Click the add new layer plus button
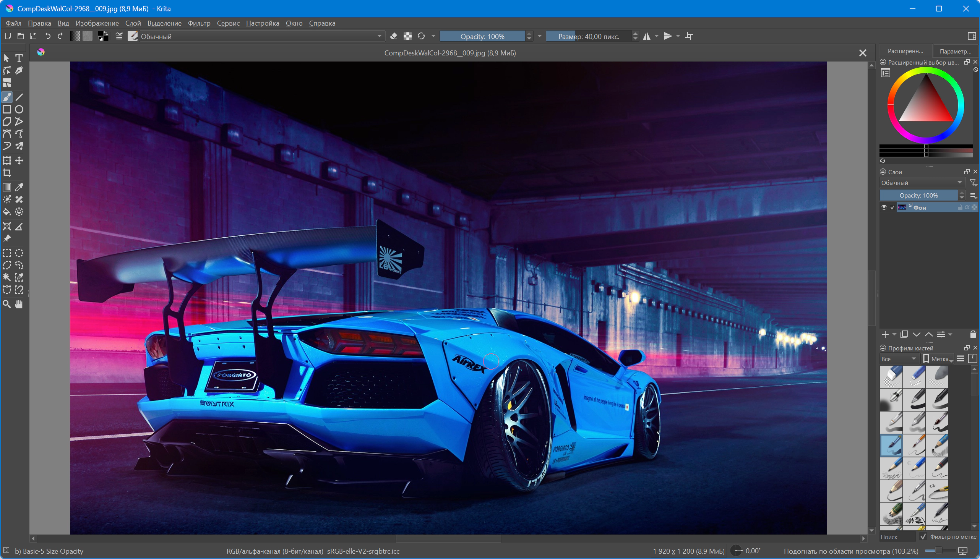This screenshot has width=980, height=559. click(x=885, y=334)
